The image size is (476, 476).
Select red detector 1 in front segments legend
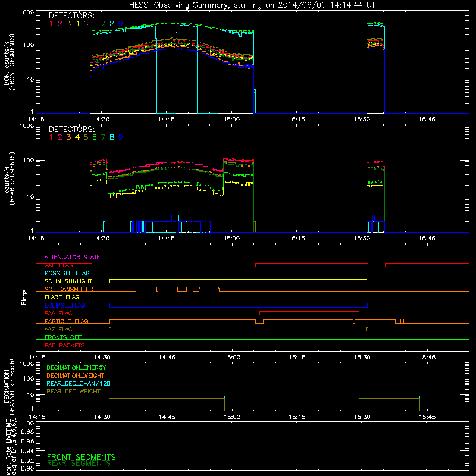(x=51, y=24)
